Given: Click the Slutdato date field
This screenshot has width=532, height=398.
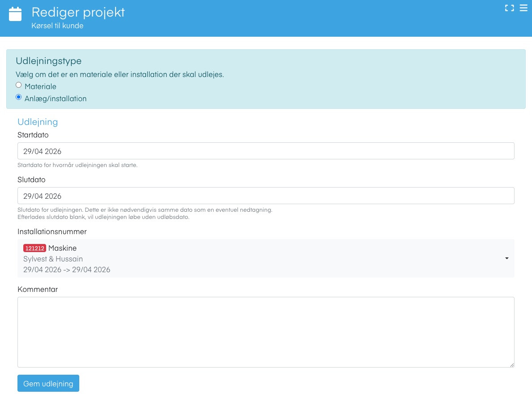Looking at the screenshot, I should coord(266,196).
